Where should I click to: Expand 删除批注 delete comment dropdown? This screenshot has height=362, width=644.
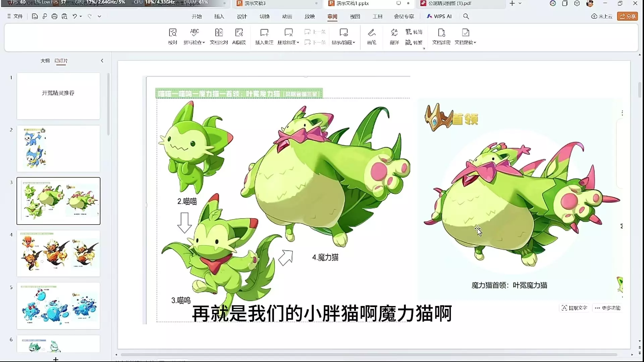click(x=298, y=43)
